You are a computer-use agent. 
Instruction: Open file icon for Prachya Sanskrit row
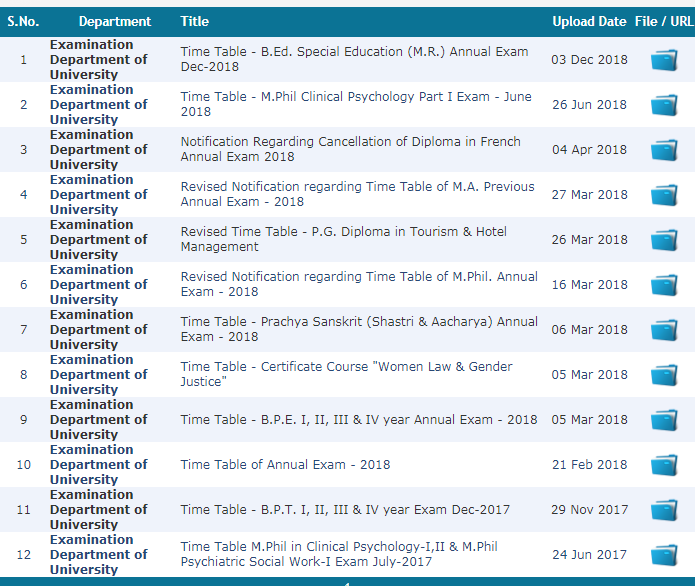click(664, 330)
